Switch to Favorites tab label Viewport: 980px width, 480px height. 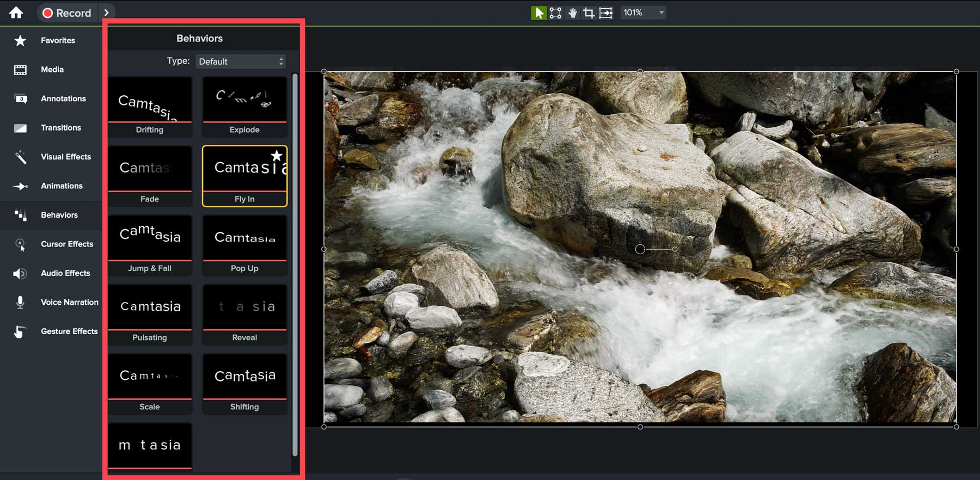click(58, 40)
